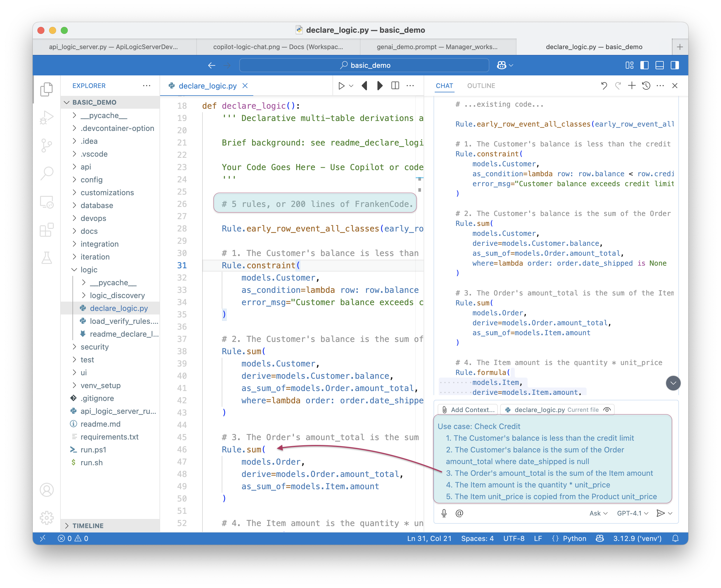
Task: Open the Run and Debug view
Action: pos(47,117)
